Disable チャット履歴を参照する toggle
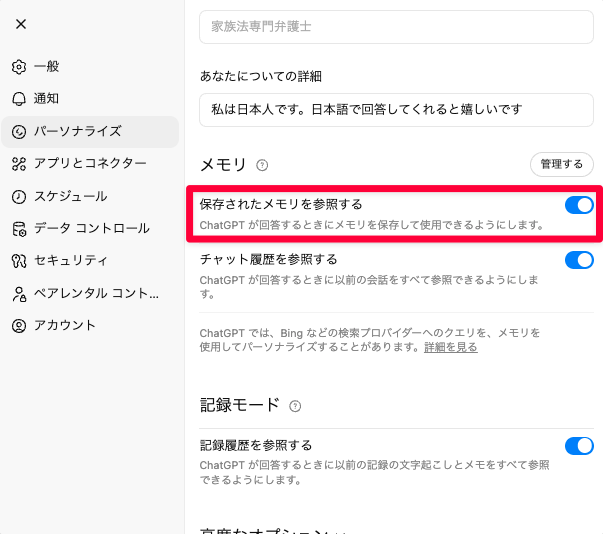 [579, 261]
